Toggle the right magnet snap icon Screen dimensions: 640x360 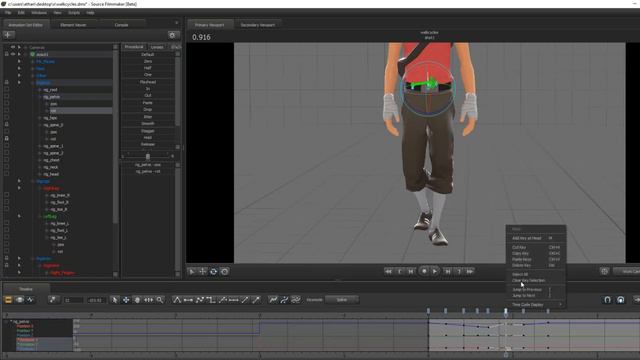pos(620,300)
